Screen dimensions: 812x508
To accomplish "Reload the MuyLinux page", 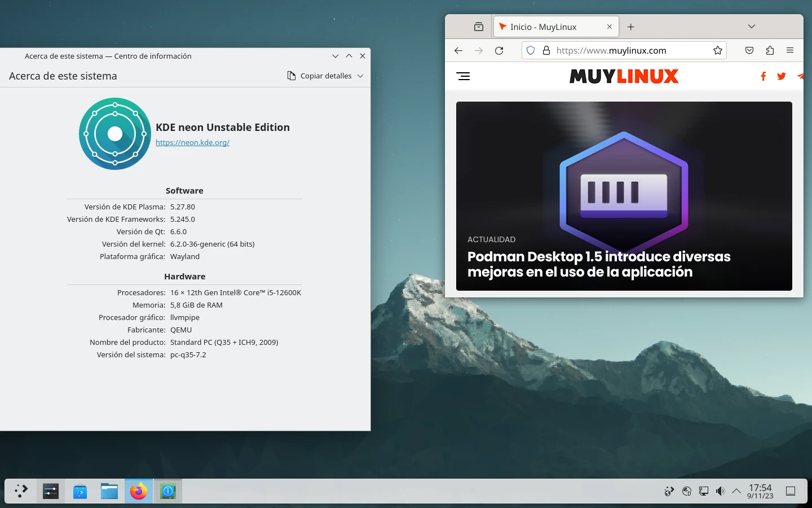I will (x=499, y=50).
